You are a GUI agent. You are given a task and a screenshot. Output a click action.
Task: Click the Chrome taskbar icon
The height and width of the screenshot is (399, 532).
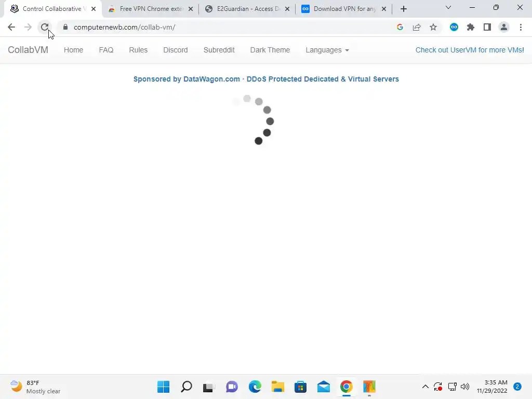(347, 387)
